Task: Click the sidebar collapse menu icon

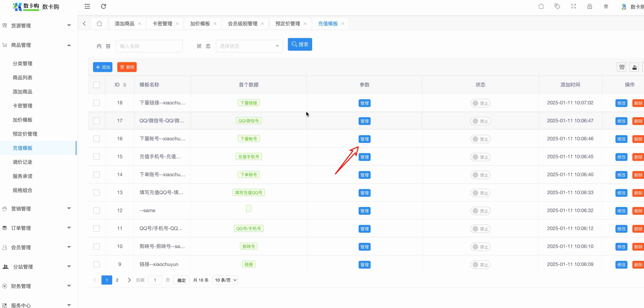Action: 87,7
